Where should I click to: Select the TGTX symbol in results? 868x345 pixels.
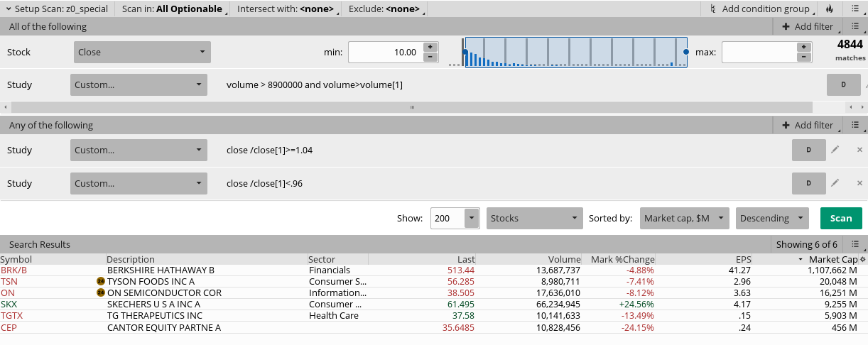11,315
